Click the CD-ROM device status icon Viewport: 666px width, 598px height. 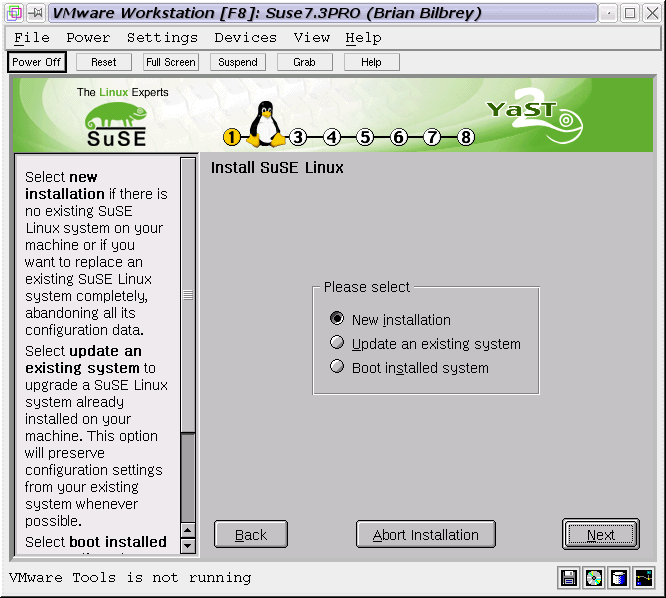594,578
